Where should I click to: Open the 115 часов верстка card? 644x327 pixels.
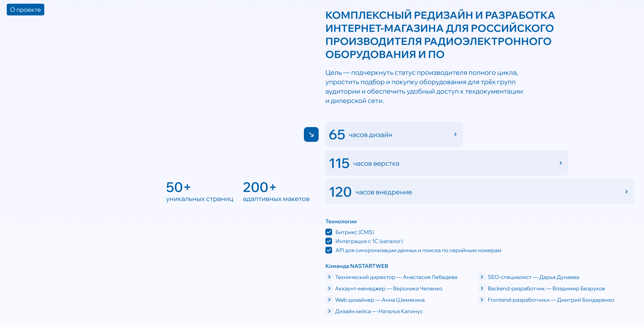tap(447, 163)
